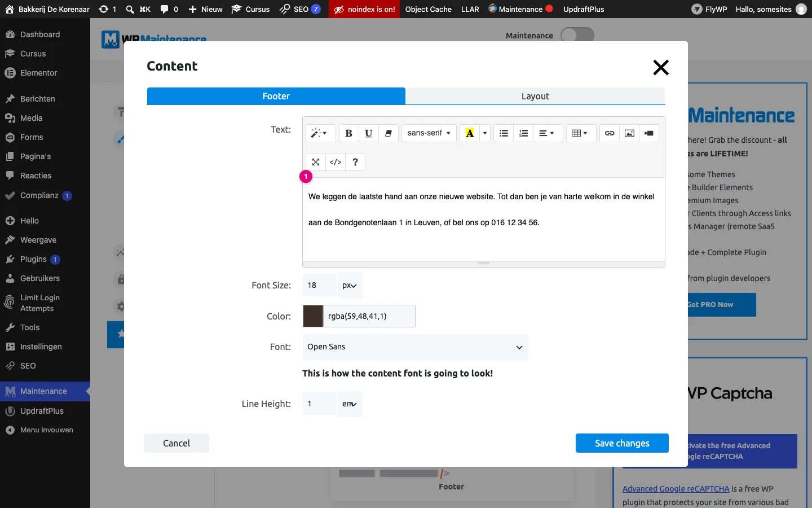Open the table insert dropdown

pos(580,133)
